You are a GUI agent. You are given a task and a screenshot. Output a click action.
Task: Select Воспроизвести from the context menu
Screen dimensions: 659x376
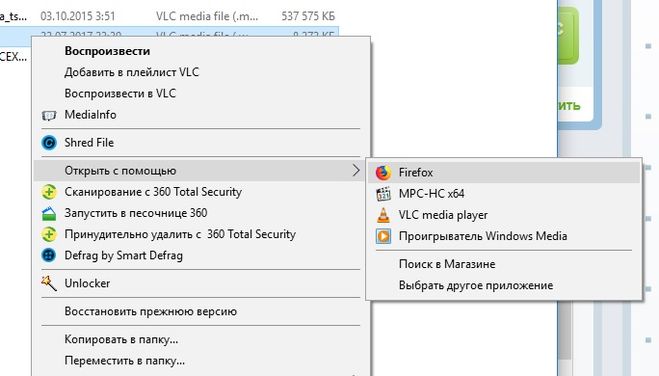107,51
